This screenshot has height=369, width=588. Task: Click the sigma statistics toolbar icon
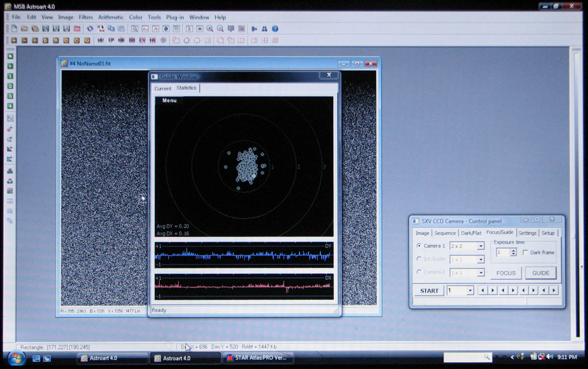coord(190,29)
